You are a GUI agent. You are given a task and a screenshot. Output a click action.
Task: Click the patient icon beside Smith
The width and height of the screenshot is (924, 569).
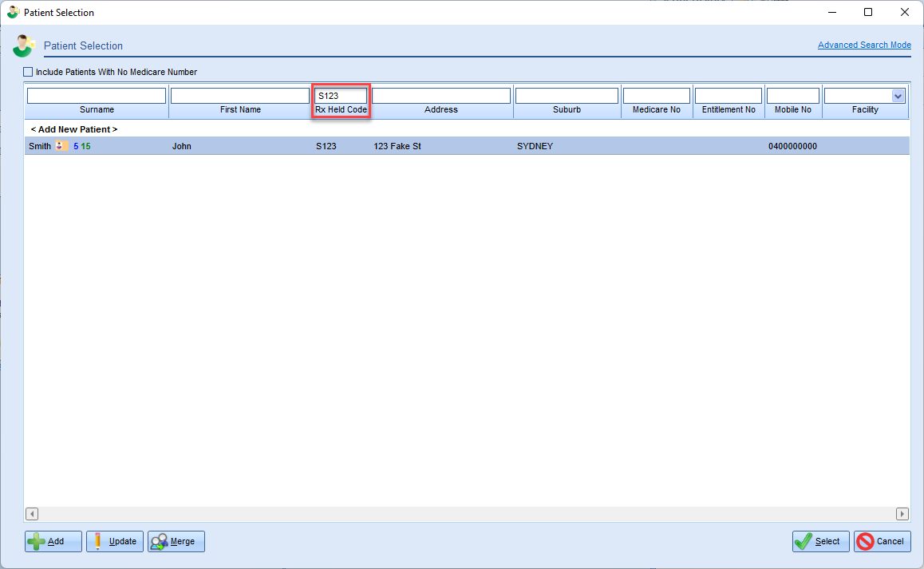(61, 146)
